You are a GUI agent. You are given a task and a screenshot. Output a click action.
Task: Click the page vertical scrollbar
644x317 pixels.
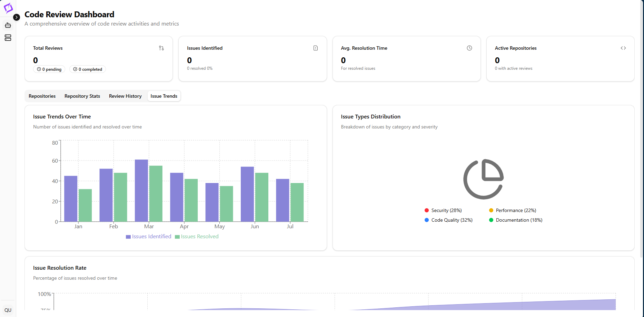[x=642, y=129]
